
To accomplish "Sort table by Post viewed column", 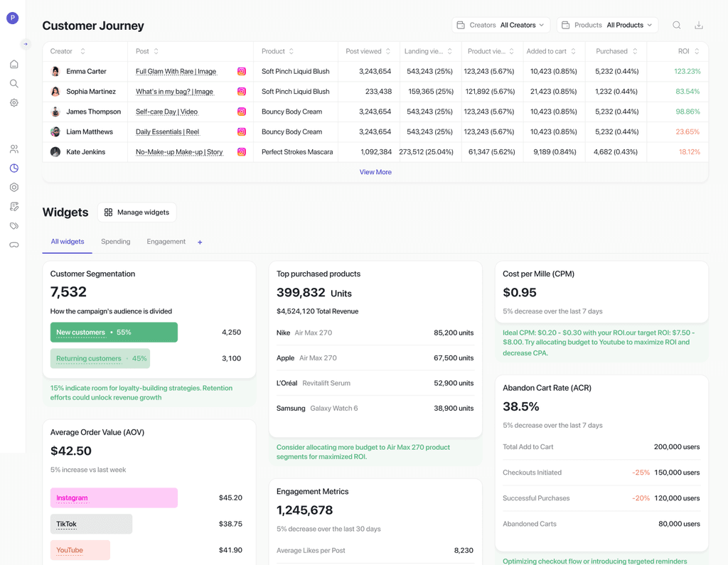I will coord(387,51).
